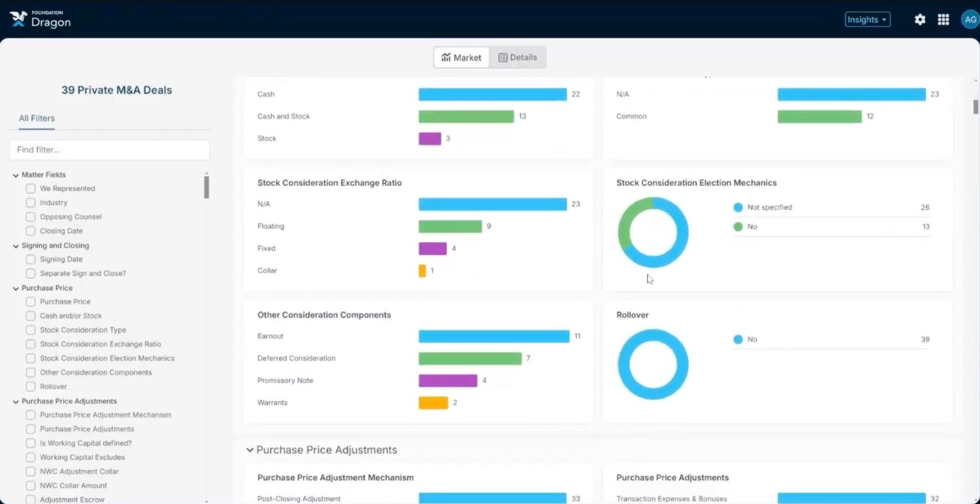Check the Separate Sign and Close? filter

[x=30, y=273]
